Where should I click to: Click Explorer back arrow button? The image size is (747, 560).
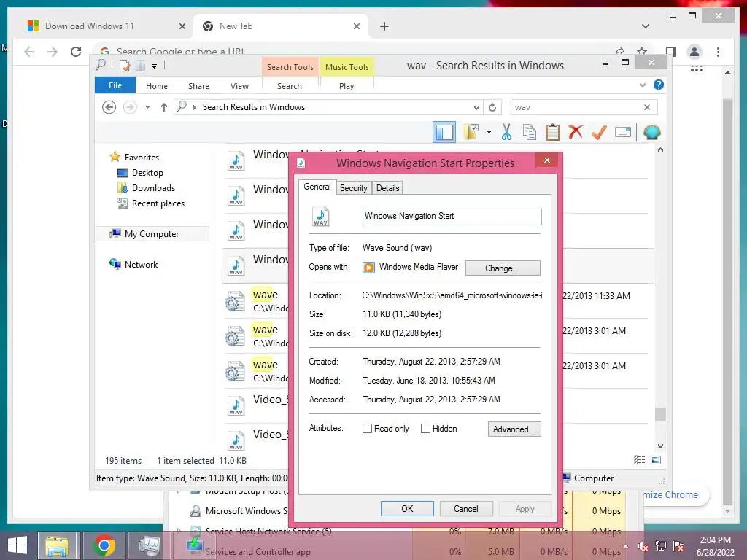[109, 107]
